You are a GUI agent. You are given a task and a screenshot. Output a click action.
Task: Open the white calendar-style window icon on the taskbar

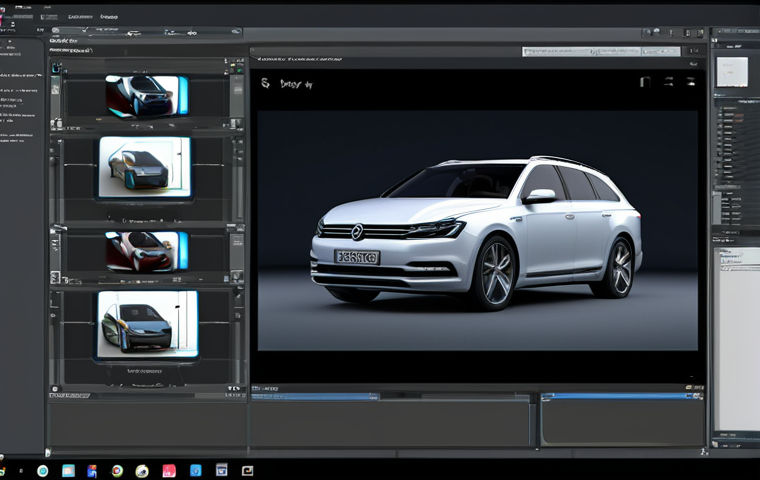pyautogui.click(x=222, y=470)
